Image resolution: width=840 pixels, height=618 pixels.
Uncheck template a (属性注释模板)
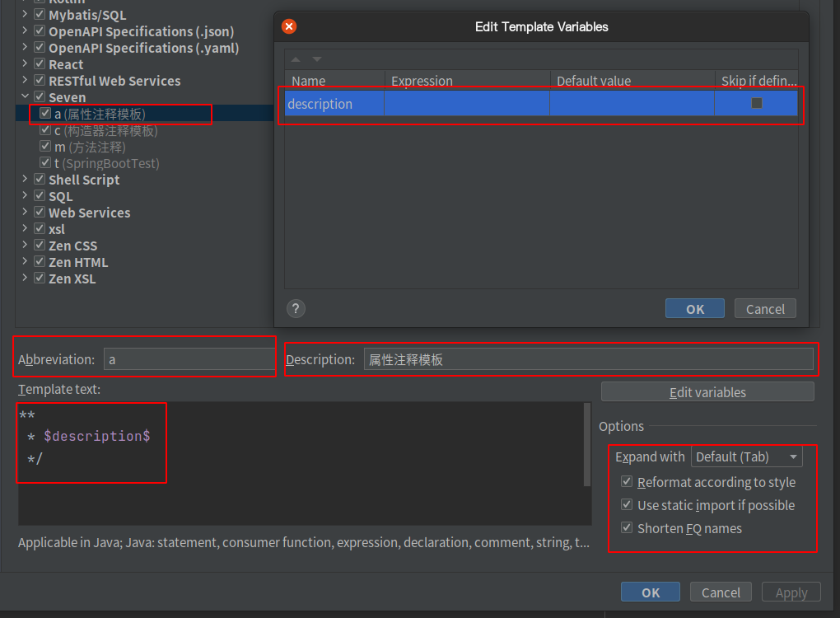[45, 114]
